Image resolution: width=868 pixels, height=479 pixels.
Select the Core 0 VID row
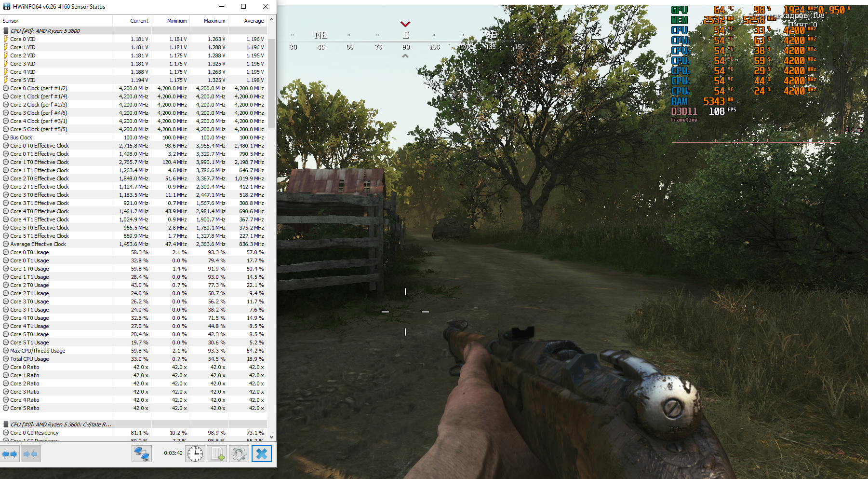coord(134,39)
